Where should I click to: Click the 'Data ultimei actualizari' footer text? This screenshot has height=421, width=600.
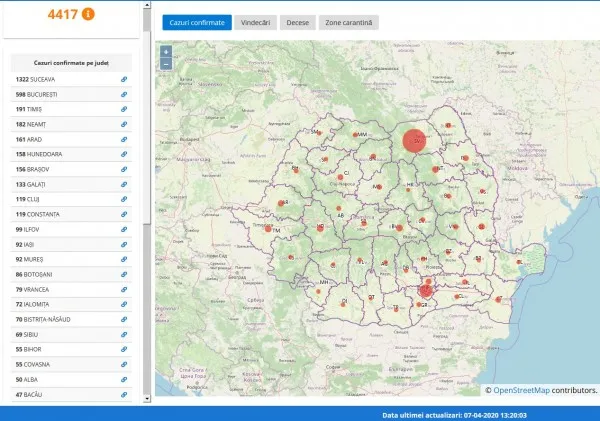coord(454,415)
